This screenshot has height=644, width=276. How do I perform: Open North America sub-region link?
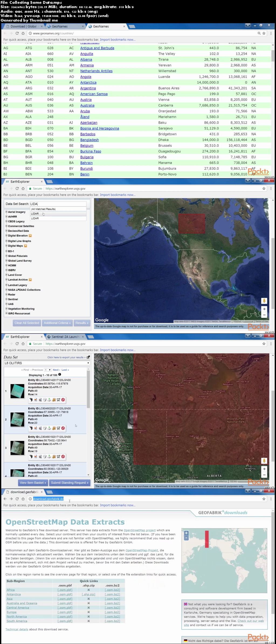point(17,616)
